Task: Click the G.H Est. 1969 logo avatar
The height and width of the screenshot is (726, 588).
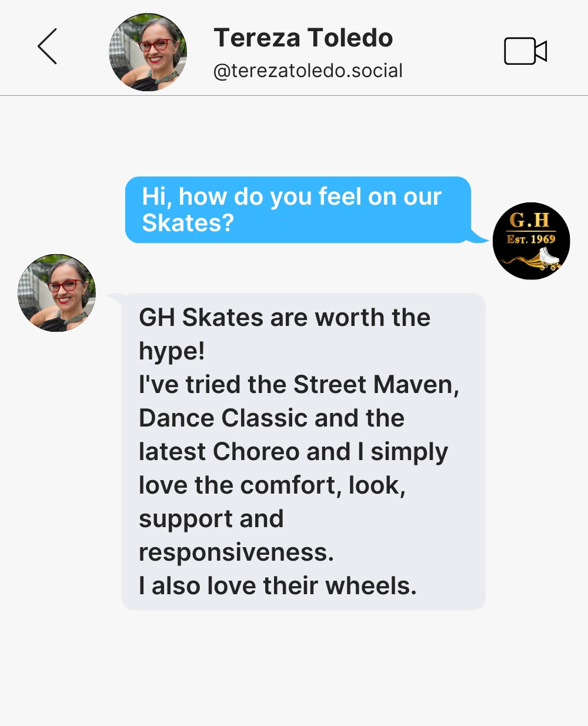Action: point(531,241)
